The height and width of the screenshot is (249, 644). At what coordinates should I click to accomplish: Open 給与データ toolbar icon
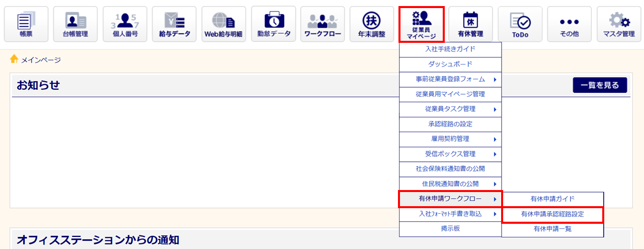174,24
